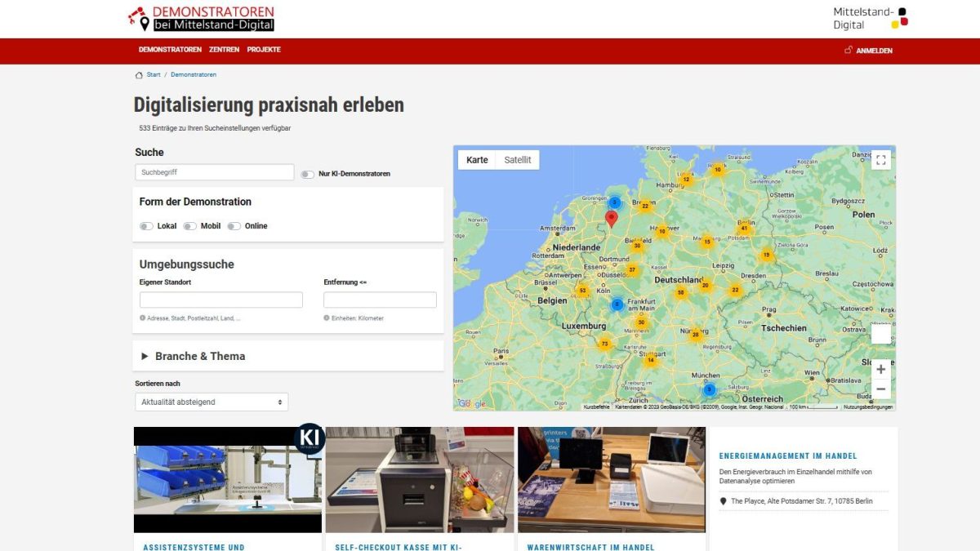This screenshot has width=980, height=551.
Task: Click the Anmelden login link
Action: pyautogui.click(x=869, y=51)
